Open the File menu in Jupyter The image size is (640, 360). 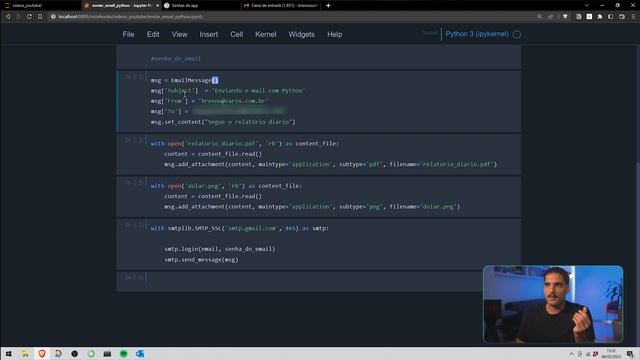tap(128, 34)
